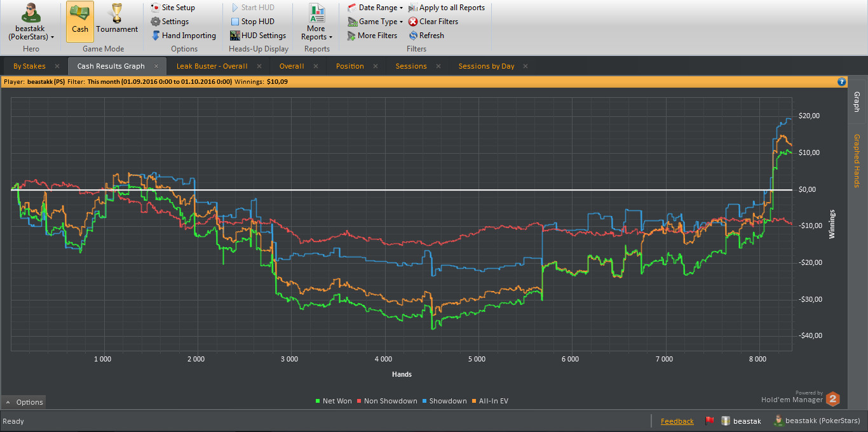
Task: Click the red flag icon in status bar
Action: click(710, 421)
